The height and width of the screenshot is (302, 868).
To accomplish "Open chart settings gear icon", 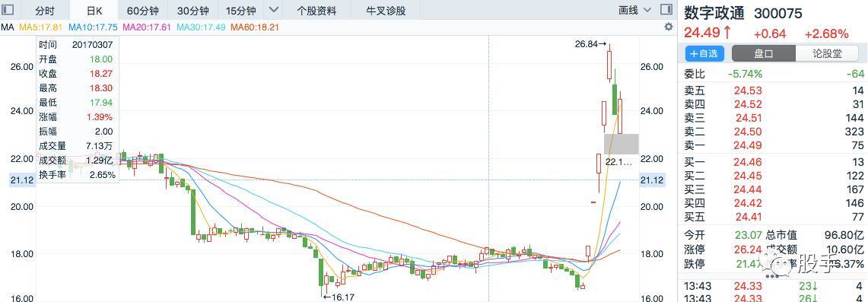I will pyautogui.click(x=668, y=27).
